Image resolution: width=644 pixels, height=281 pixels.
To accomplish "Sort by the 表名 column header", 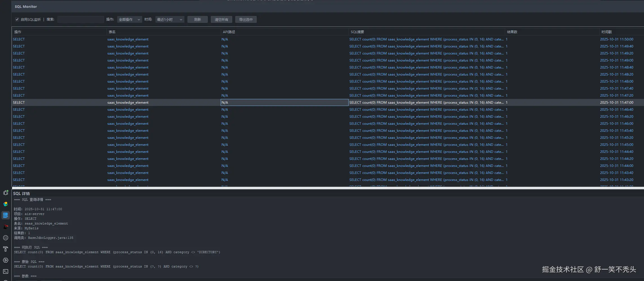I will (x=164, y=32).
